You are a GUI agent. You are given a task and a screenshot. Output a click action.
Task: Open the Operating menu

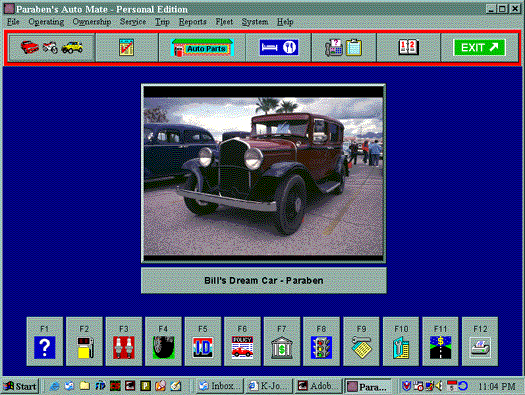46,22
